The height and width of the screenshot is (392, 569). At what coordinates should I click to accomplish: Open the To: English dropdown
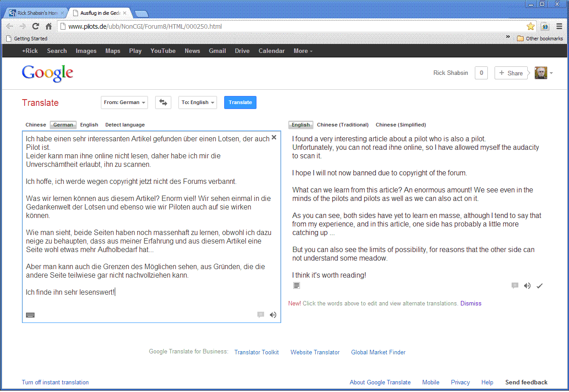click(198, 103)
